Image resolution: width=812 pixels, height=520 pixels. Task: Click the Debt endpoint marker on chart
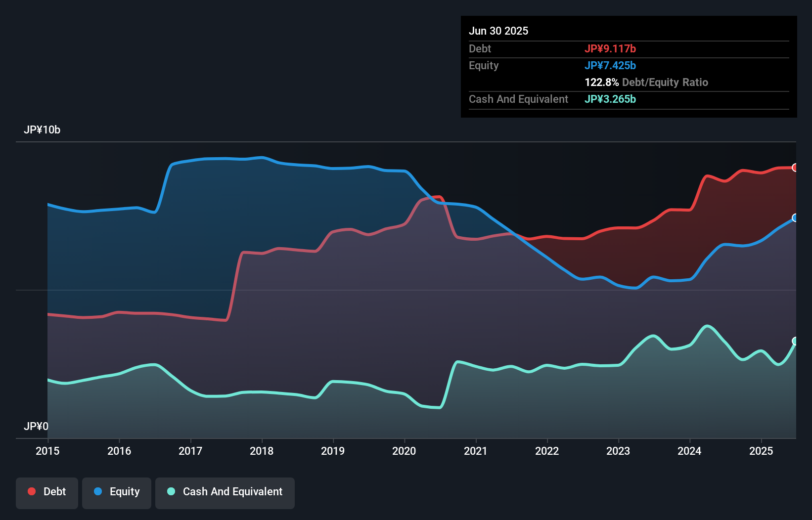pyautogui.click(x=795, y=168)
